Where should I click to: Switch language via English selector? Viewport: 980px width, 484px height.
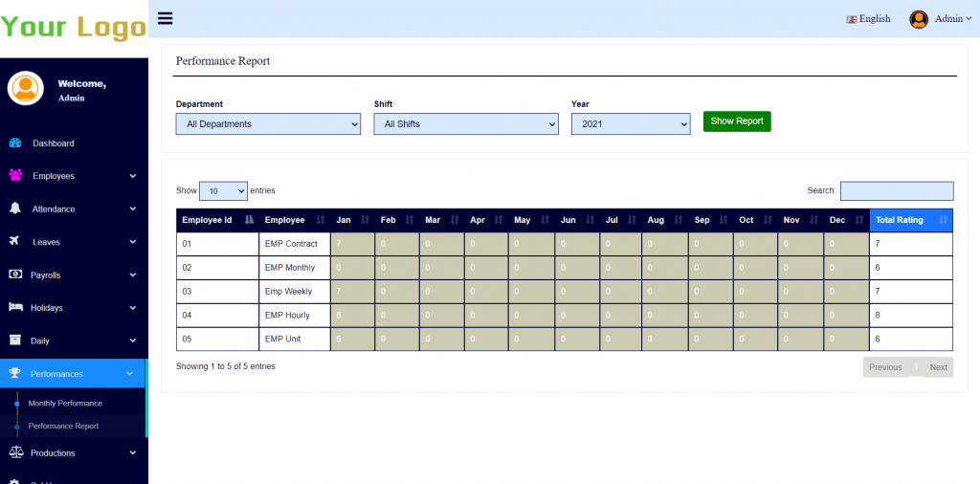[869, 19]
